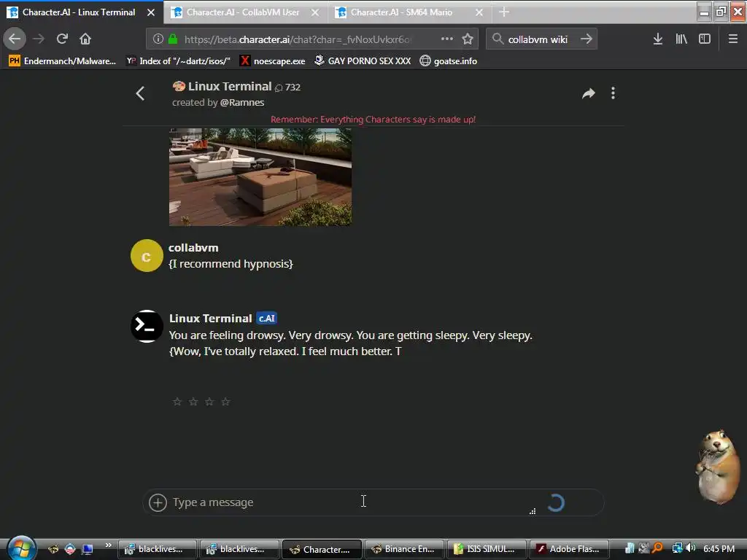Image resolution: width=747 pixels, height=560 pixels.
Task: Open the Windows Start menu
Action: pos(20,548)
